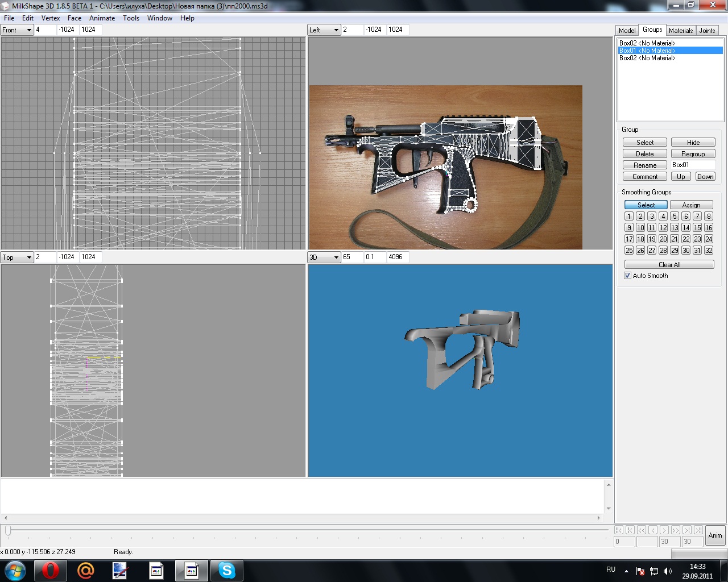Screen dimensions: 728x582
Task: Toggle the Anim mode button
Action: click(x=715, y=535)
